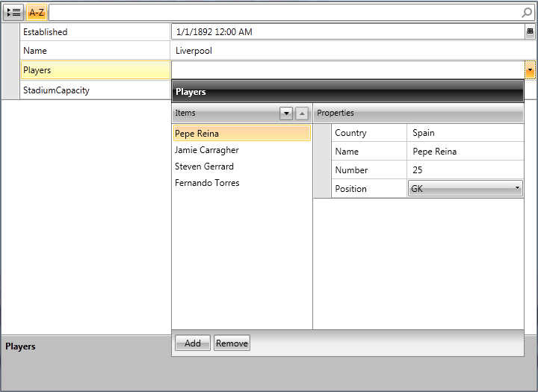
Task: Edit the Liverpool name value
Action: tap(353, 51)
